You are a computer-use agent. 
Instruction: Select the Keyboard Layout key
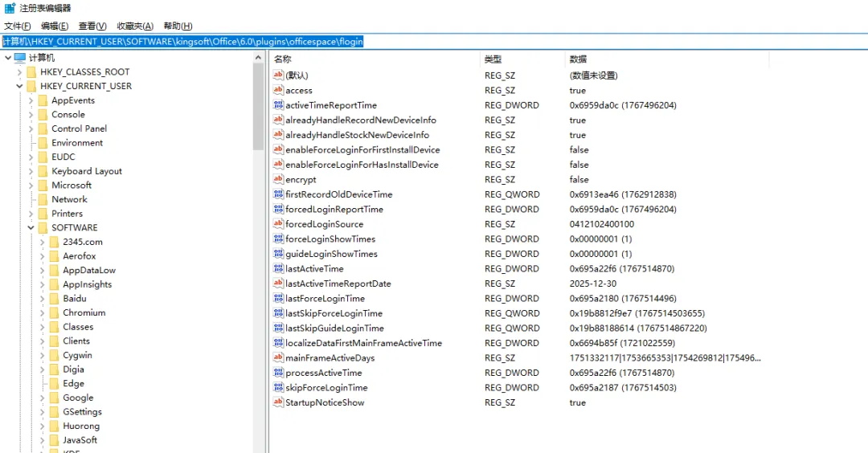(86, 171)
